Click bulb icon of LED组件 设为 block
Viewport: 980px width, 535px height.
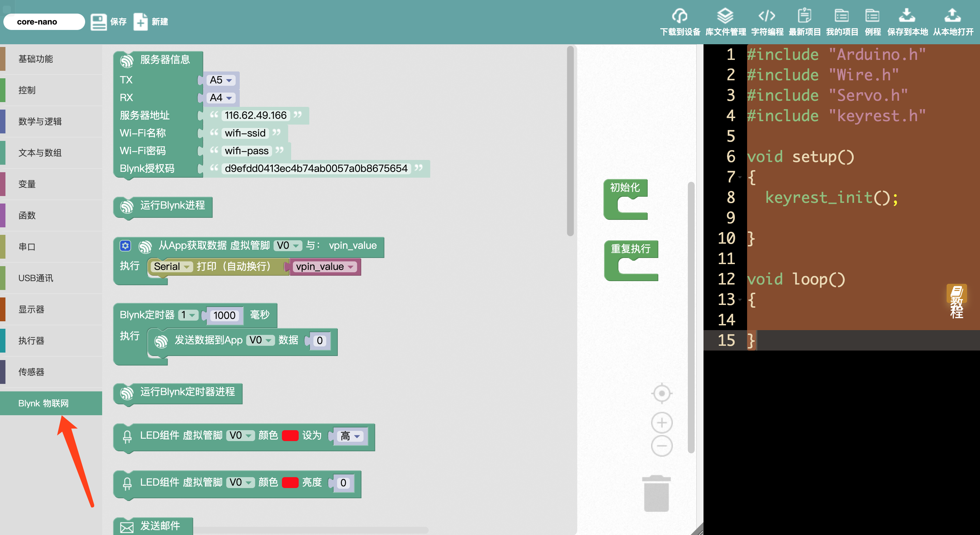point(127,437)
